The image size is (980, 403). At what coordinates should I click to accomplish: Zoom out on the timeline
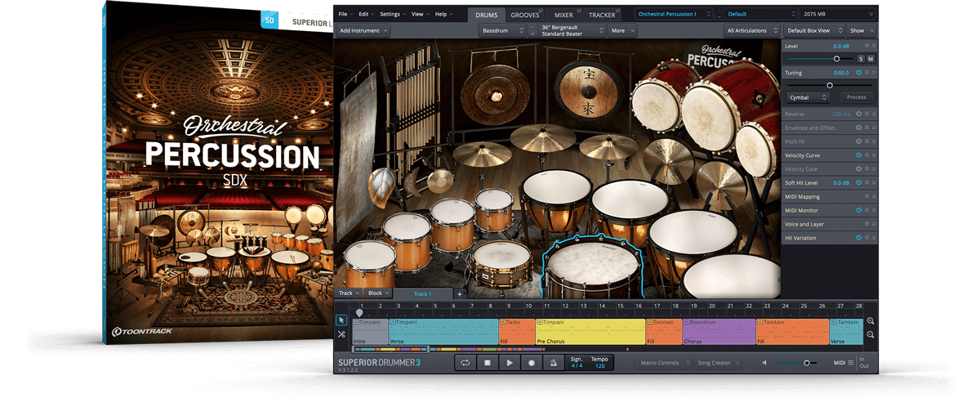tap(871, 335)
